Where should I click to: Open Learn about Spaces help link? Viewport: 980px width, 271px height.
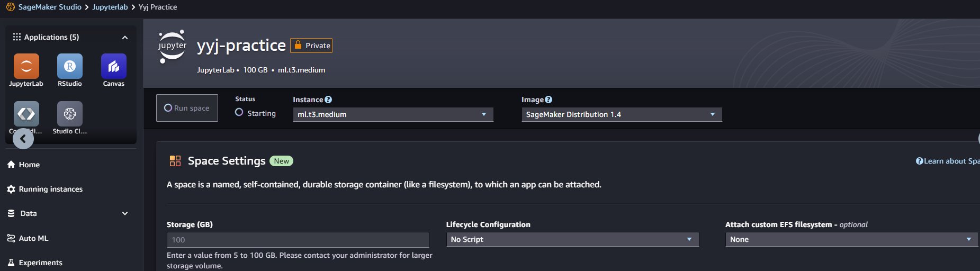tap(948, 161)
